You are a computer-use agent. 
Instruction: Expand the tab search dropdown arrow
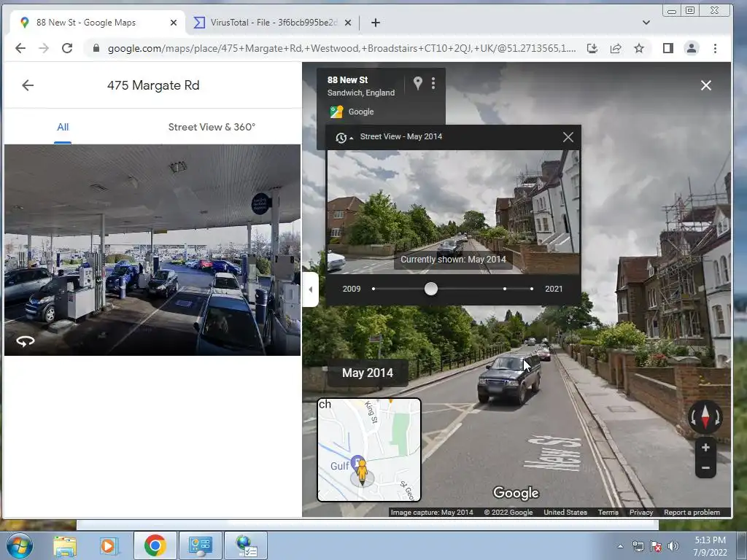[x=646, y=23]
